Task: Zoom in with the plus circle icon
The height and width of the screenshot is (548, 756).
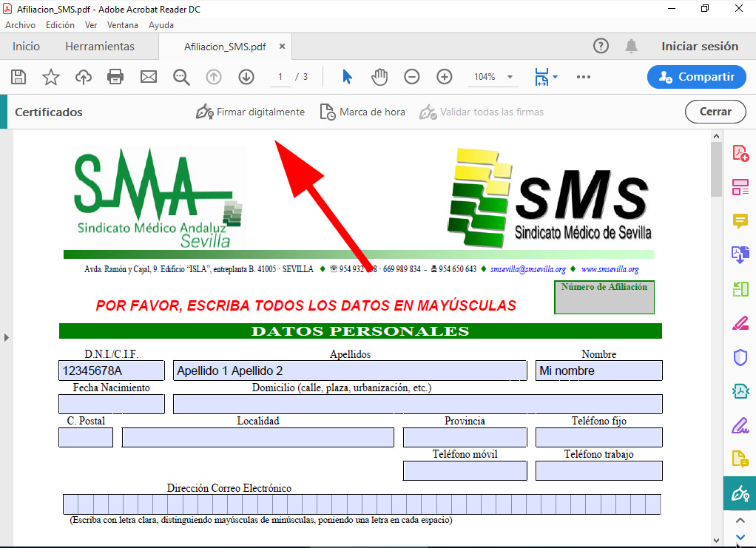Action: [444, 77]
